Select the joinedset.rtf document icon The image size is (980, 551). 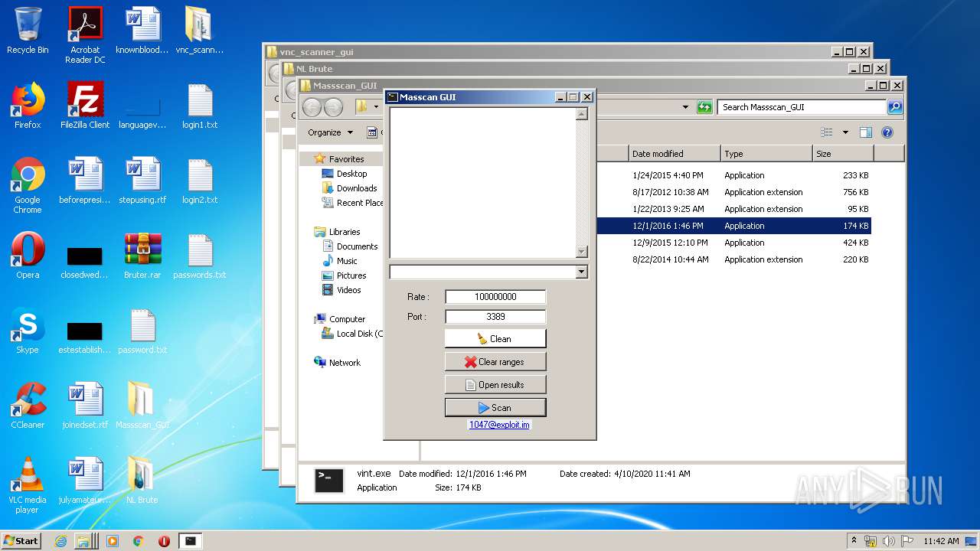[85, 406]
